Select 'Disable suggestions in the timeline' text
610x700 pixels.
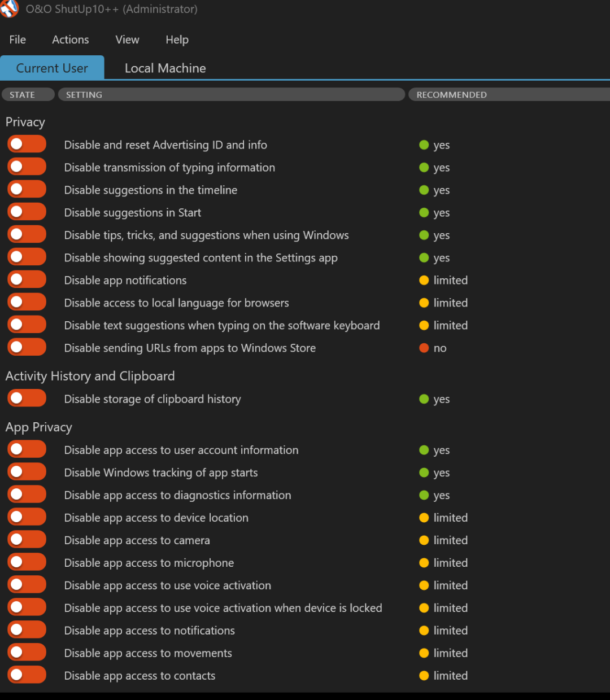coord(151,190)
